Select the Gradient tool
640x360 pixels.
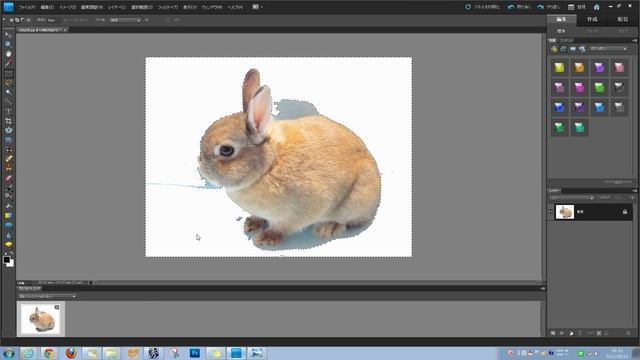click(8, 216)
